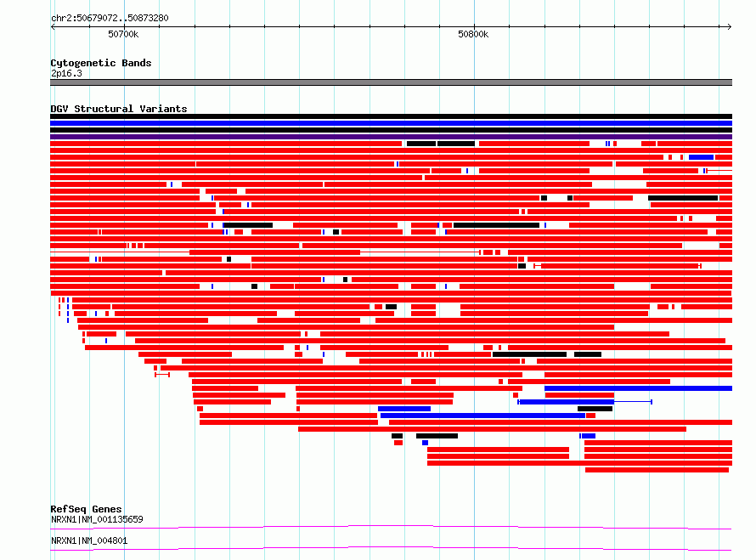Select the bottommost red variant bar

tap(657, 470)
